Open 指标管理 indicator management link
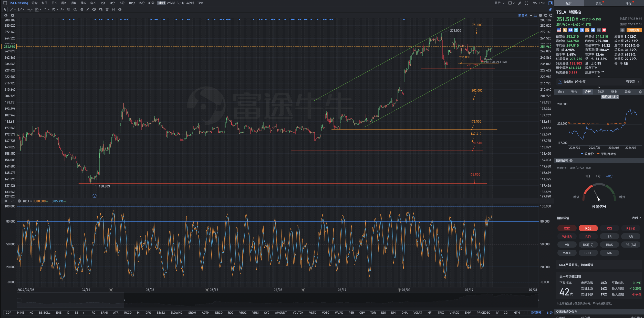Screen dimensions: 644x318 pos(536,313)
